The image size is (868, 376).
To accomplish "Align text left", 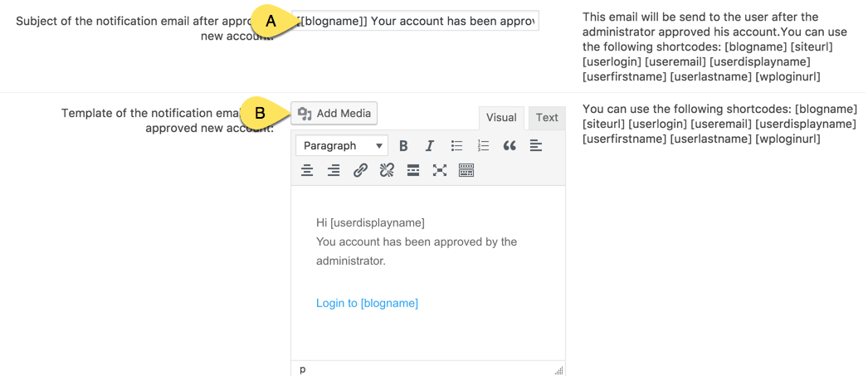I will click(535, 146).
